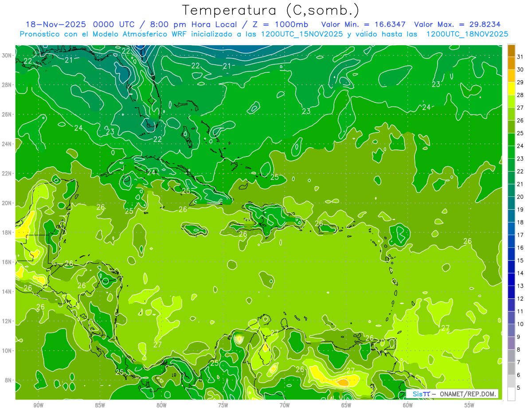Click the SisTT logo text

point(421,394)
